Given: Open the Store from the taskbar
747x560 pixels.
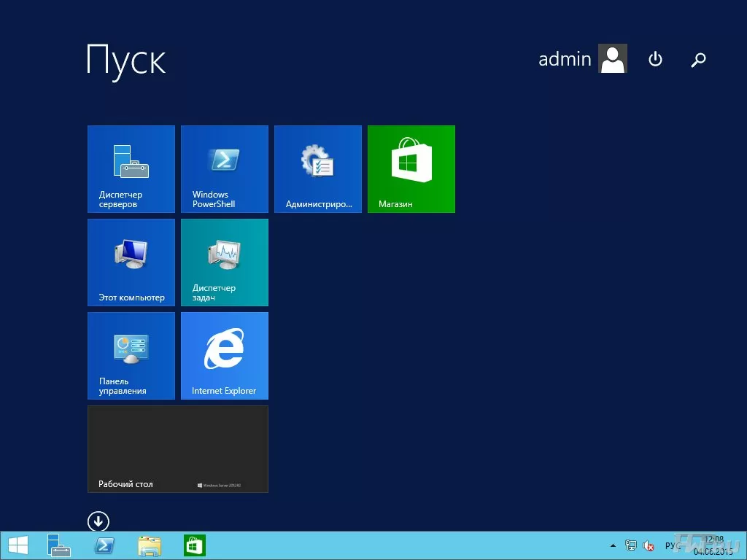Looking at the screenshot, I should [195, 545].
